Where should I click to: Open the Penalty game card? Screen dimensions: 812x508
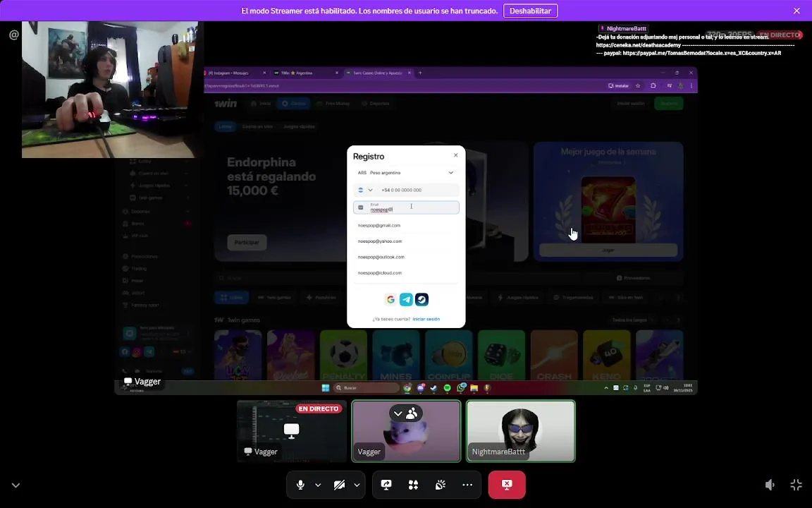point(344,355)
